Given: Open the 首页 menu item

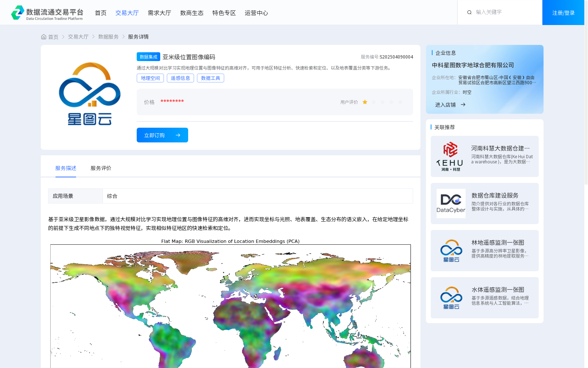Looking at the screenshot, I should click(x=101, y=13).
